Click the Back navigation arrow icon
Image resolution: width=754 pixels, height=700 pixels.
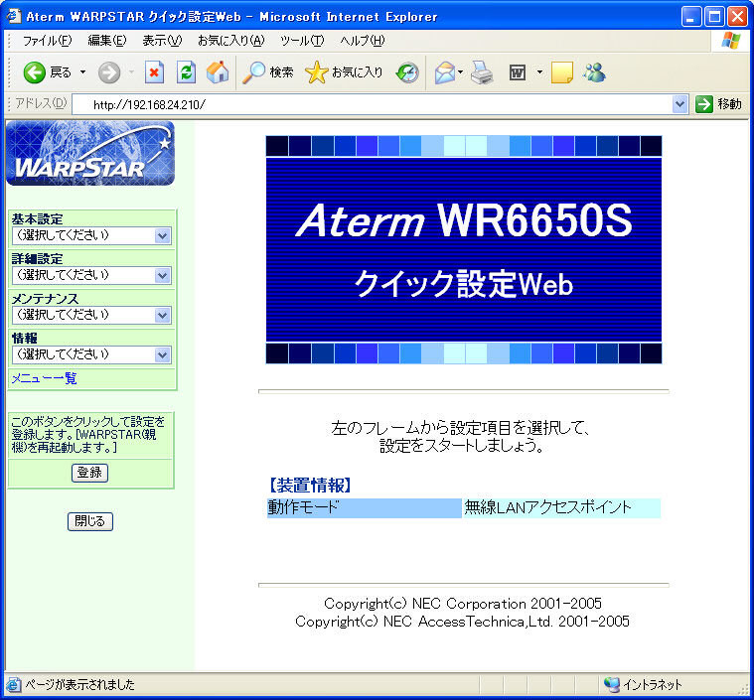36,72
